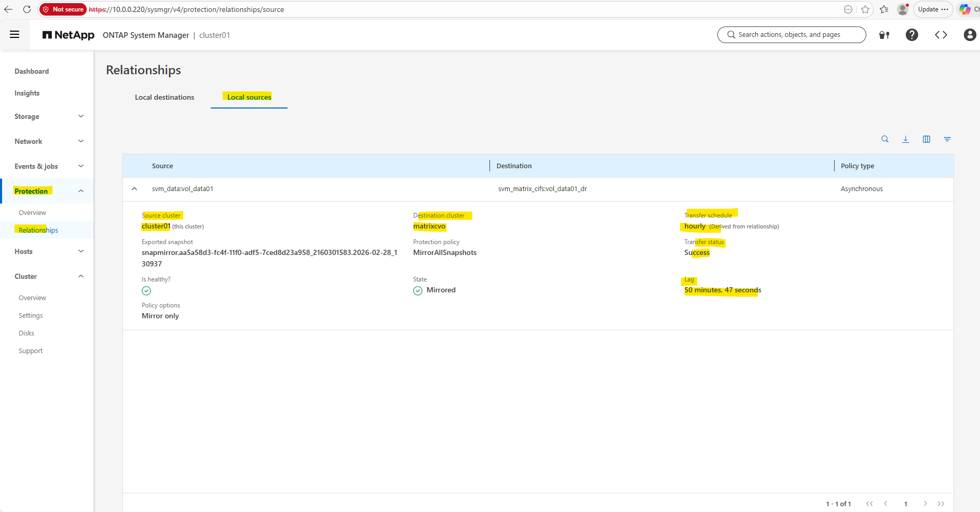Go to the previous results page
The width and height of the screenshot is (980, 512).
(x=886, y=504)
